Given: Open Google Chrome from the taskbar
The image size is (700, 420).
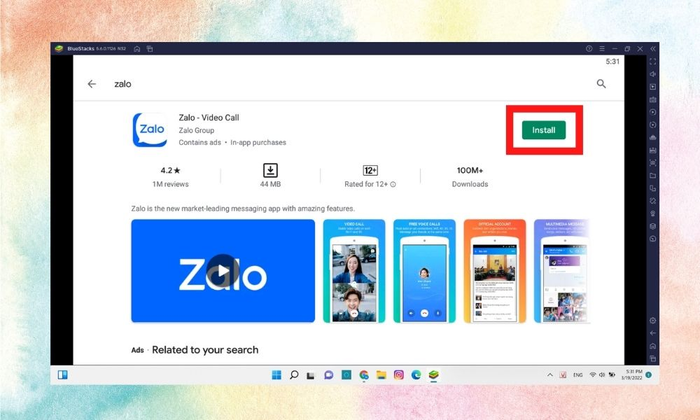Looking at the screenshot, I should (364, 375).
